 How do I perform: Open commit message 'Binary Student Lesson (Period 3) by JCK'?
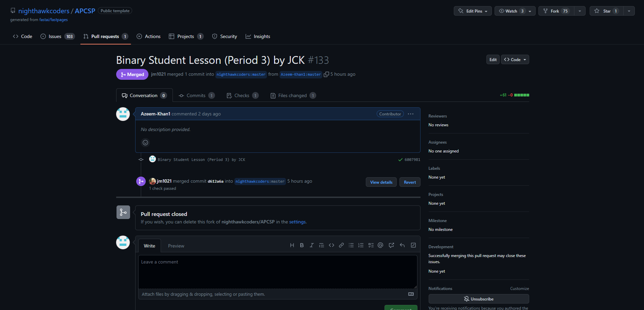201,160
